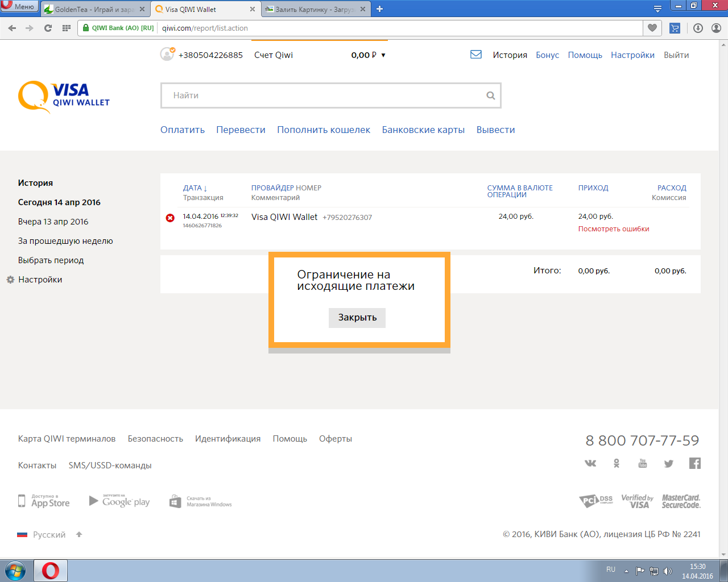The height and width of the screenshot is (582, 728).
Task: Open the Opera tabs menu dropdown icon
Action: click(657, 9)
